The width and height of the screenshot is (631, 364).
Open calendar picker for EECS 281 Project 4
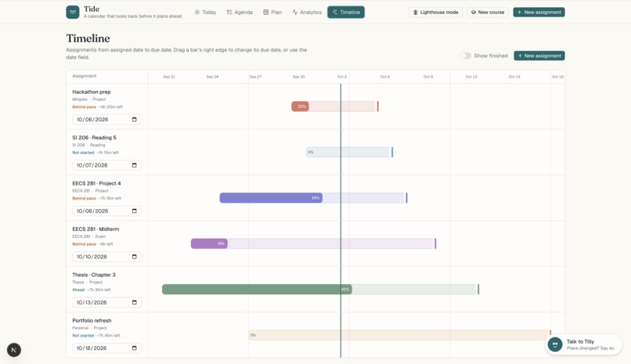coord(135,211)
